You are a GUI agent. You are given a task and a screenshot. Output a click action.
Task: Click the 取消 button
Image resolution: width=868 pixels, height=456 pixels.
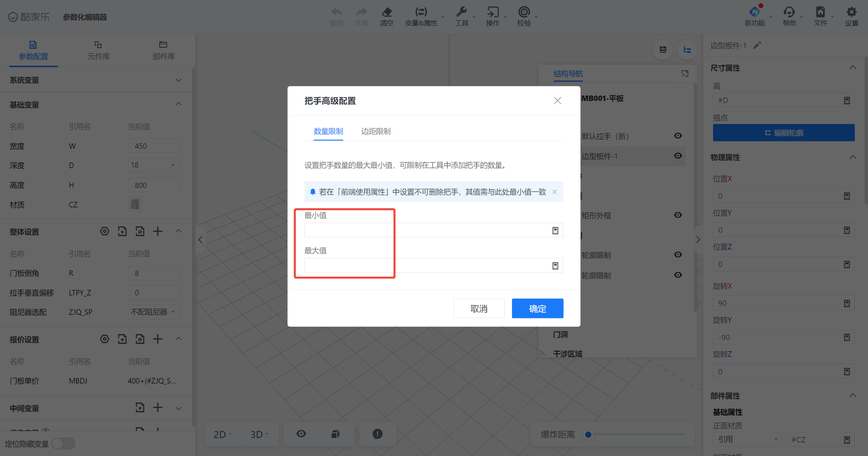(479, 308)
